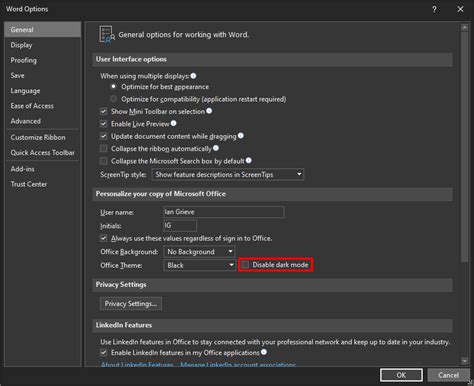Check Disable dark mode
Viewport: 474px width, 386px height.
(245, 265)
